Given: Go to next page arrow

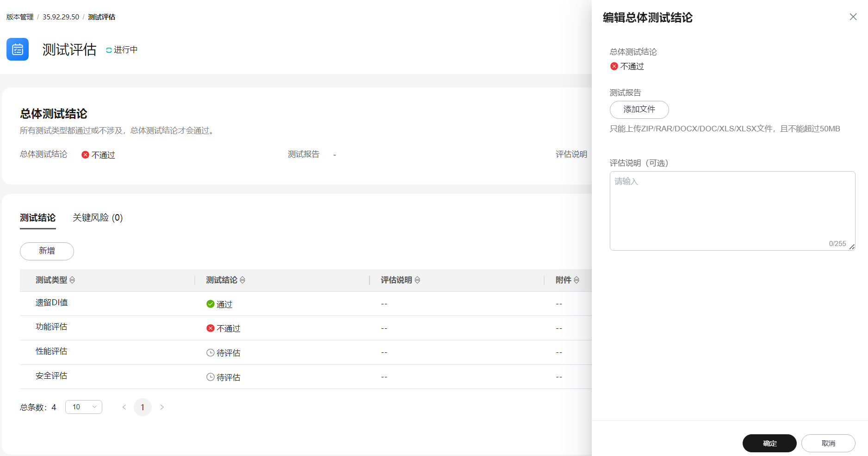Looking at the screenshot, I should (162, 407).
